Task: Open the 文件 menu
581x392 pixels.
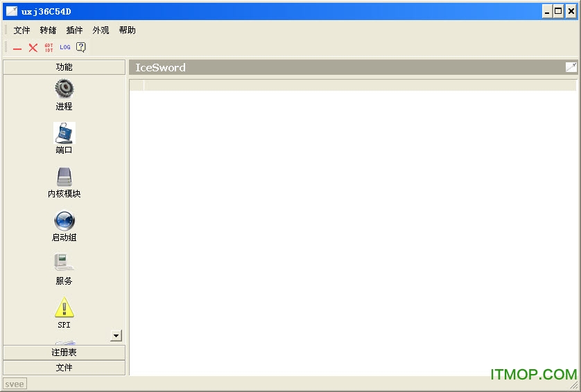Action: point(22,30)
